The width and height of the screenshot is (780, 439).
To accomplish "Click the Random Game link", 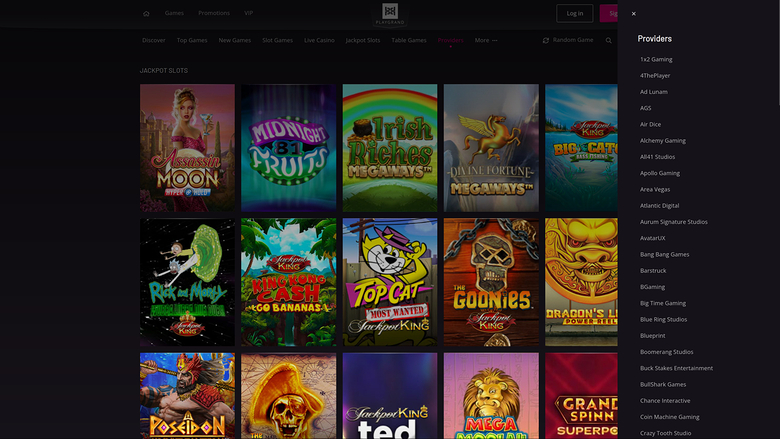I will pyautogui.click(x=573, y=40).
